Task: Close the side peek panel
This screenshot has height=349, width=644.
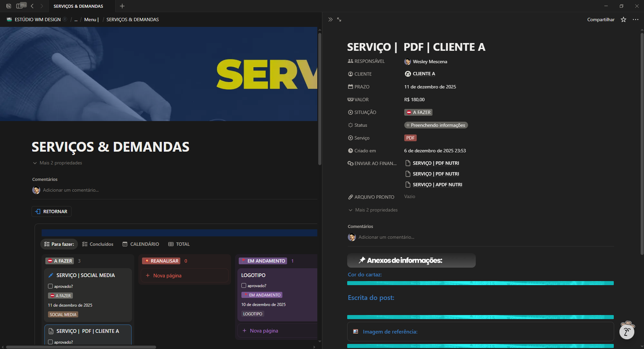Action: pyautogui.click(x=330, y=20)
